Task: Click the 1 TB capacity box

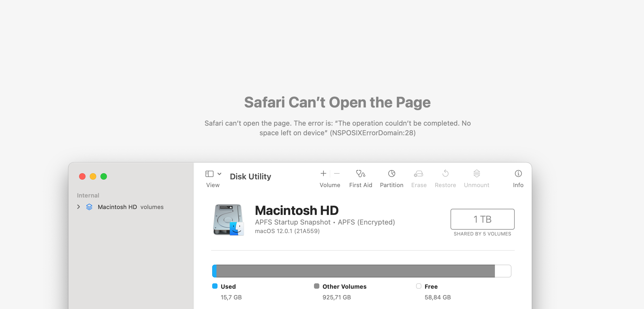Action: pos(482,219)
